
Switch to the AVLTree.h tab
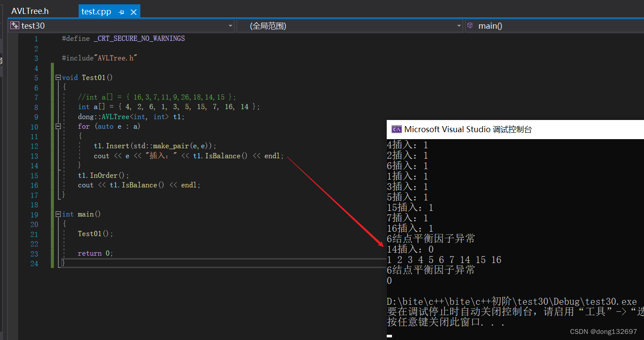click(x=30, y=11)
